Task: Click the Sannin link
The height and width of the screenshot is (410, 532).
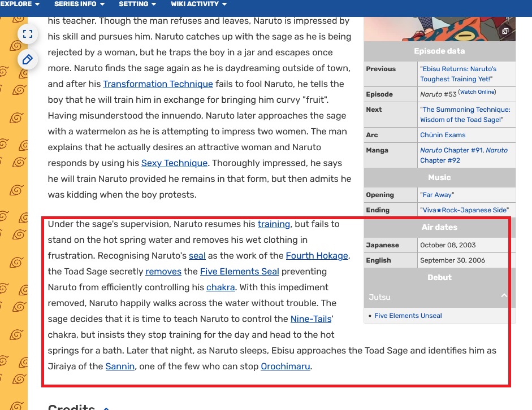Action: 120,367
